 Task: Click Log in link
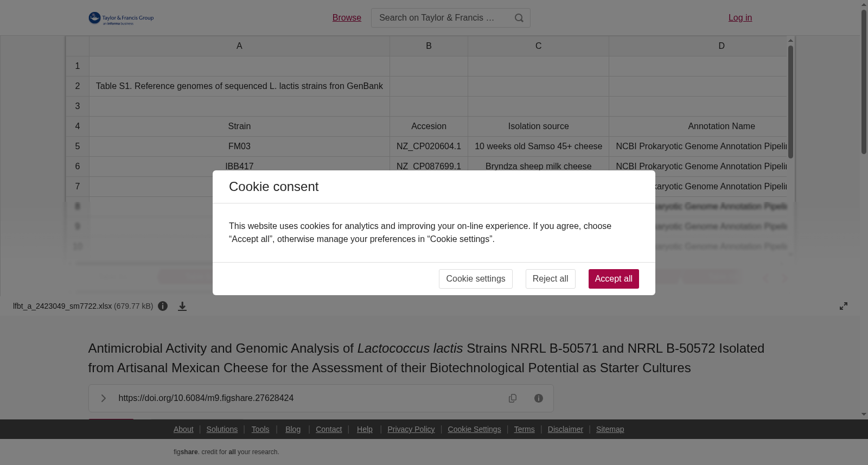pos(740,18)
